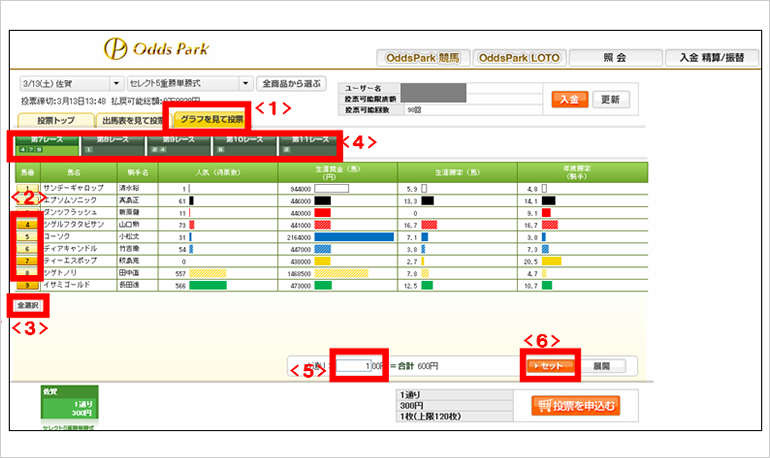Select the 第7レース race tab

47,145
